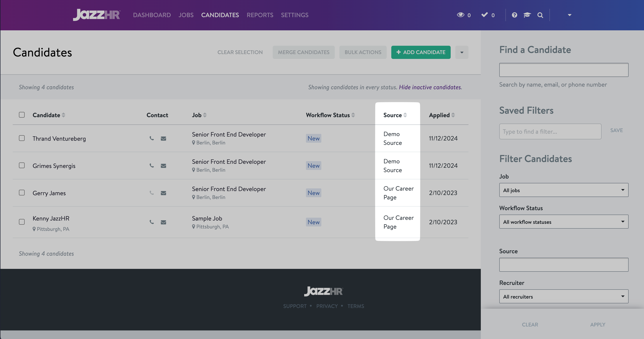
Task: Email Kenny JazzHR via envelope icon
Action: 163,222
